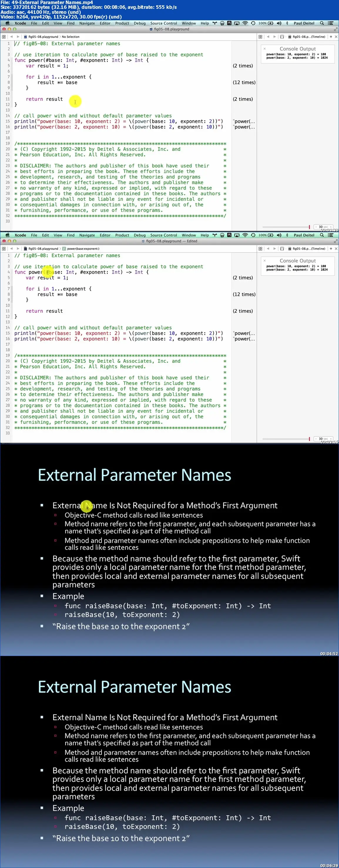Close assistant editor in upper Xcode frame
The height and width of the screenshot is (868, 339).
pyautogui.click(x=336, y=37)
